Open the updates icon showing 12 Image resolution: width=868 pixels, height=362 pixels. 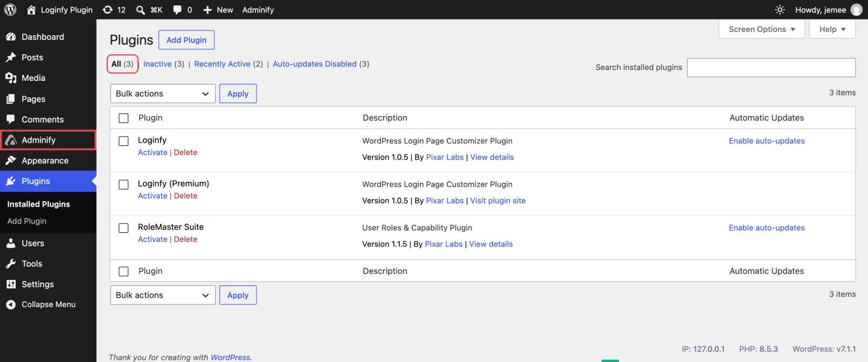tap(107, 10)
